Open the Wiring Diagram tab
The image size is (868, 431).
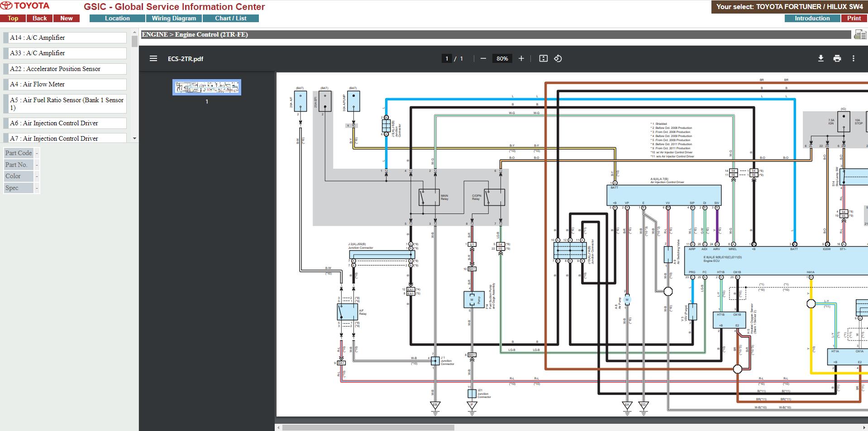[174, 18]
